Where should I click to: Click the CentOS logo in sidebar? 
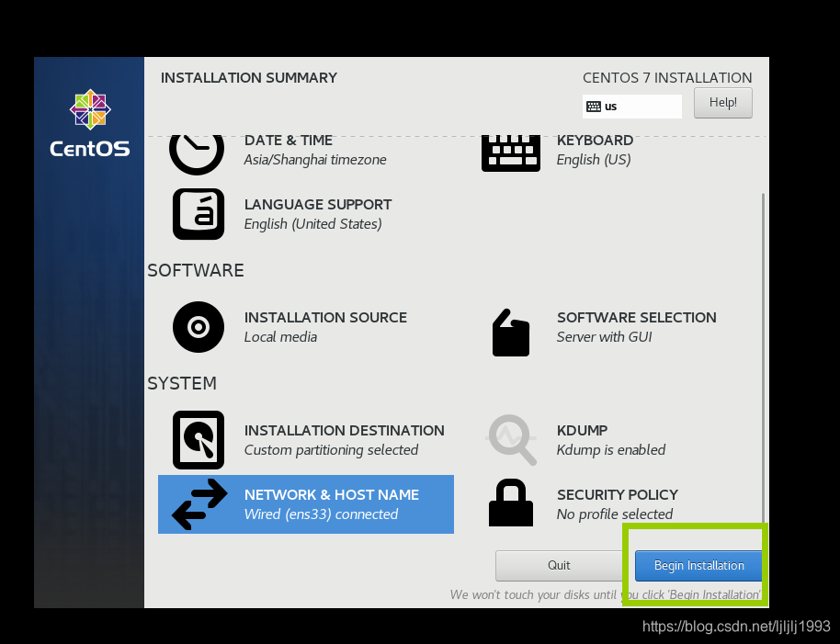click(x=90, y=123)
